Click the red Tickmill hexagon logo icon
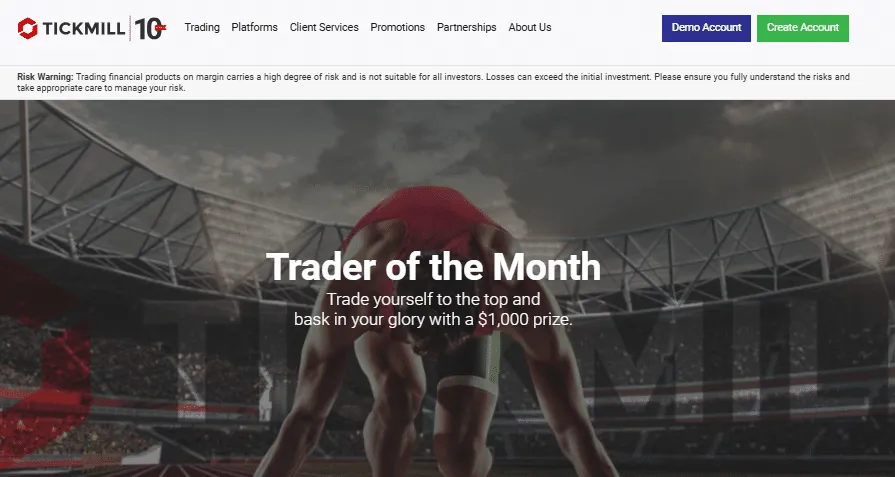Viewport: 895px width, 477px height. (28, 28)
